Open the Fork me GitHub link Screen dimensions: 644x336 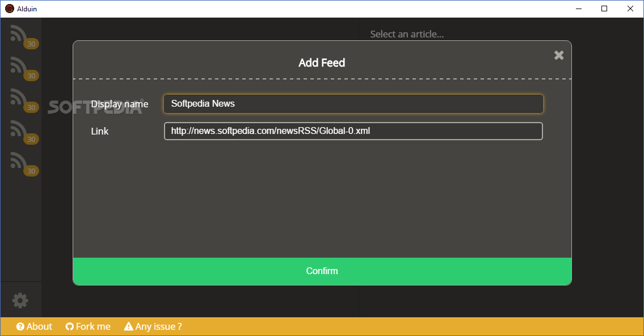[x=88, y=326]
